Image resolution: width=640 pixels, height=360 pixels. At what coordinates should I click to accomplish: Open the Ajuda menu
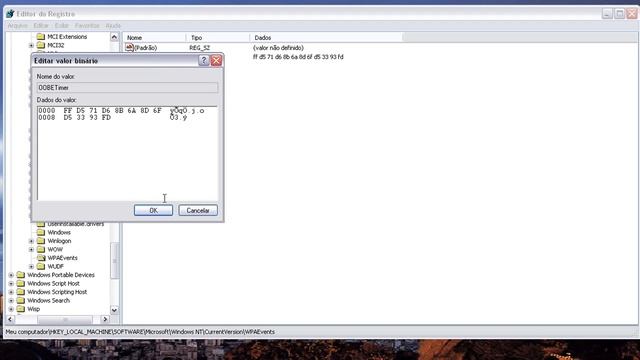pos(113,26)
